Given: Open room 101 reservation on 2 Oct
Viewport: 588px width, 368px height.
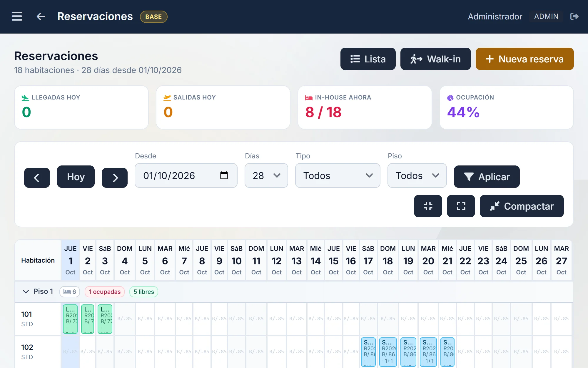Looking at the screenshot, I should point(88,319).
